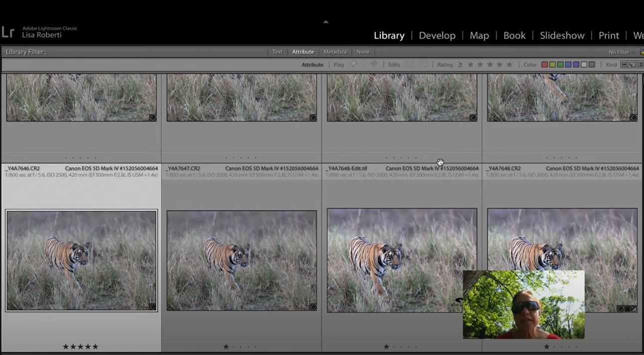Select the Attribute library filter tab

(303, 52)
